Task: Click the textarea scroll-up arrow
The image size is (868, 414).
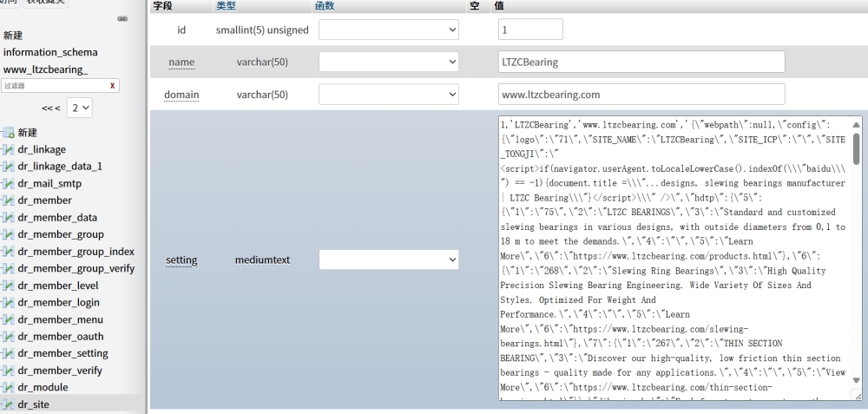Action: (857, 125)
